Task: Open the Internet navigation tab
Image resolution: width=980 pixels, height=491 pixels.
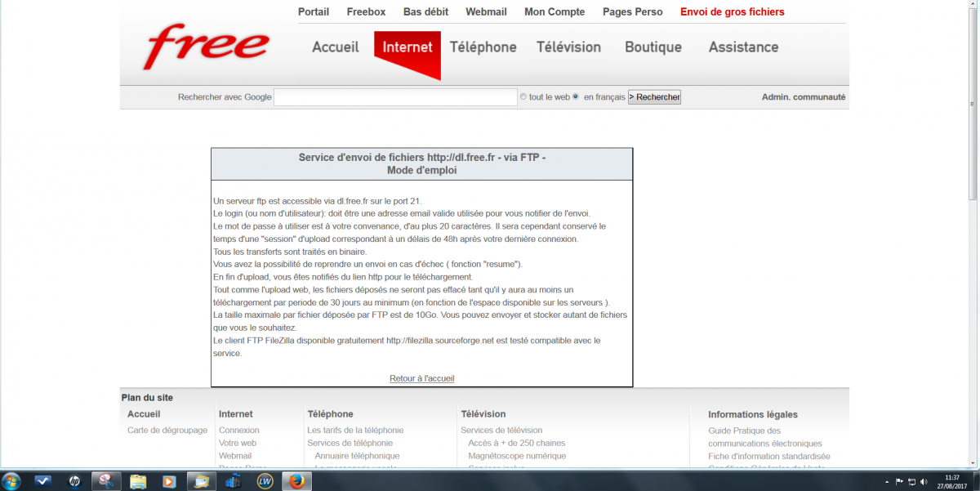Action: tap(407, 47)
